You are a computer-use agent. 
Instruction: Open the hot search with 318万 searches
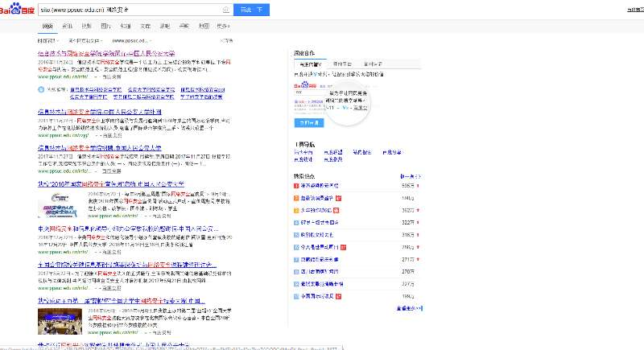317,235
